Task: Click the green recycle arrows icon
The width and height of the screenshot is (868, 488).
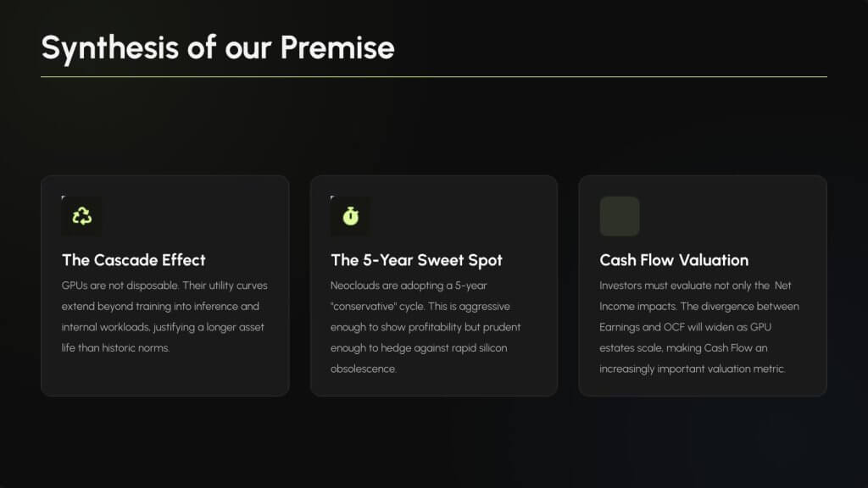Action: (x=81, y=217)
